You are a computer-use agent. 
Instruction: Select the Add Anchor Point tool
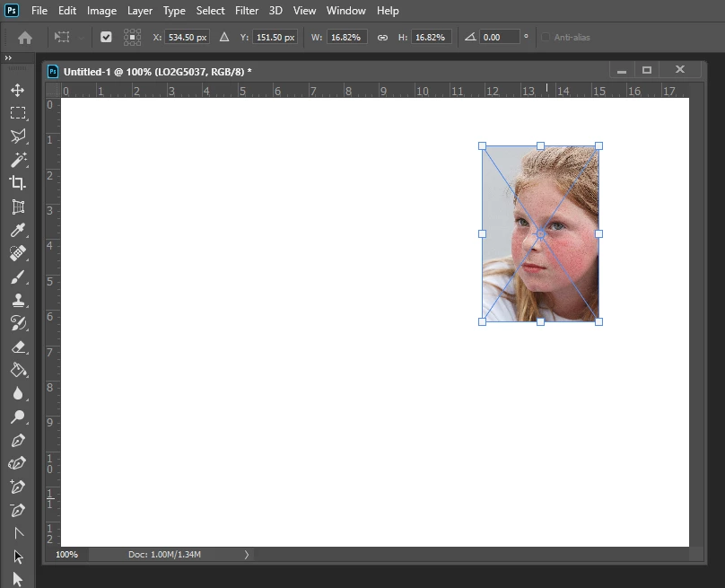click(18, 487)
